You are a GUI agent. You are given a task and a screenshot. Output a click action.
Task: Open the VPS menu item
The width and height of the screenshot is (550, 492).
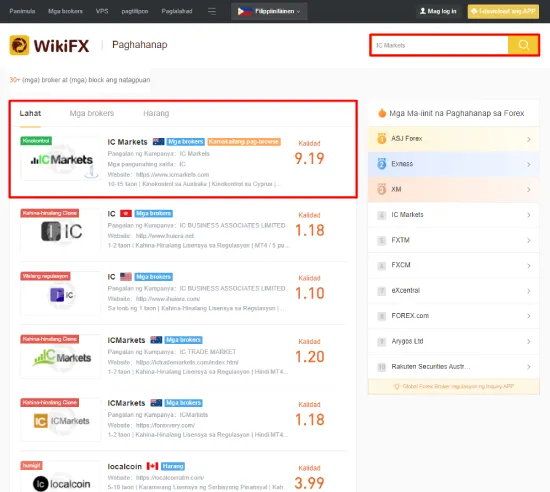(102, 11)
